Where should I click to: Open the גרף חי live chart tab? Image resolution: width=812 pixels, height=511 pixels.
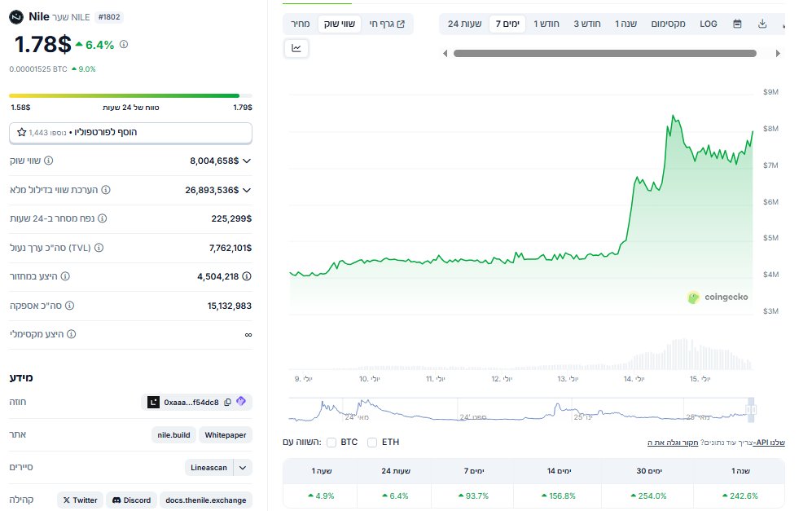(x=387, y=24)
